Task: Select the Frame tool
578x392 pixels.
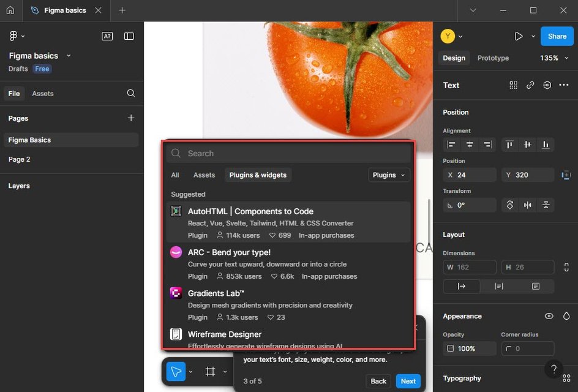Action: coord(210,371)
